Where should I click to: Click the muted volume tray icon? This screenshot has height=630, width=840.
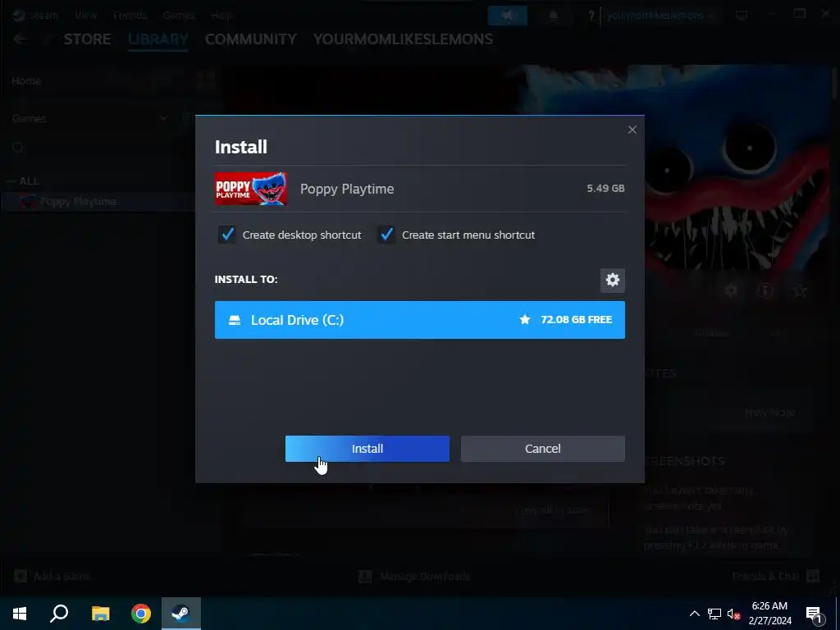(734, 614)
